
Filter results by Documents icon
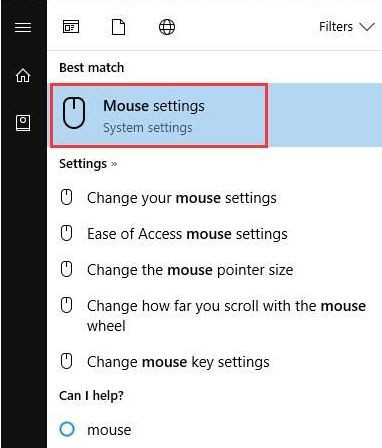(118, 27)
